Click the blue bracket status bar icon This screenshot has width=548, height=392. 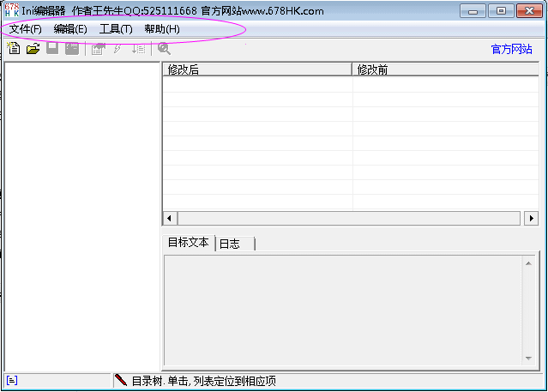12,380
